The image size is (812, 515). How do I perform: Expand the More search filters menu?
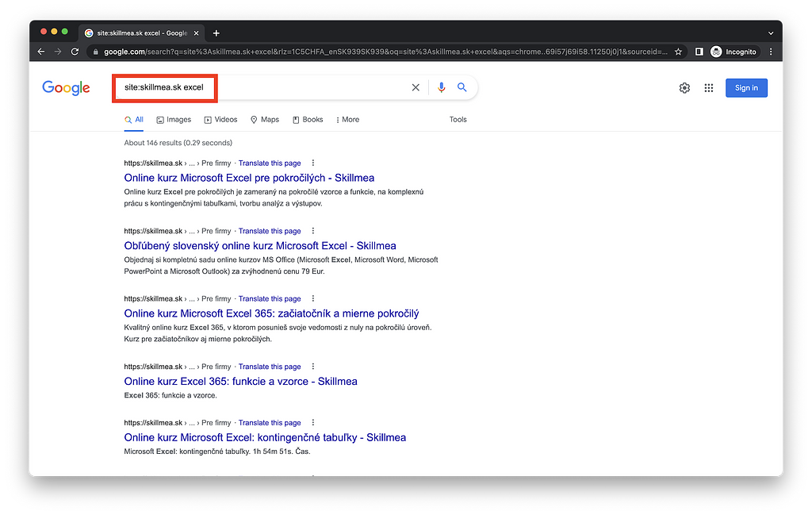click(x=347, y=120)
